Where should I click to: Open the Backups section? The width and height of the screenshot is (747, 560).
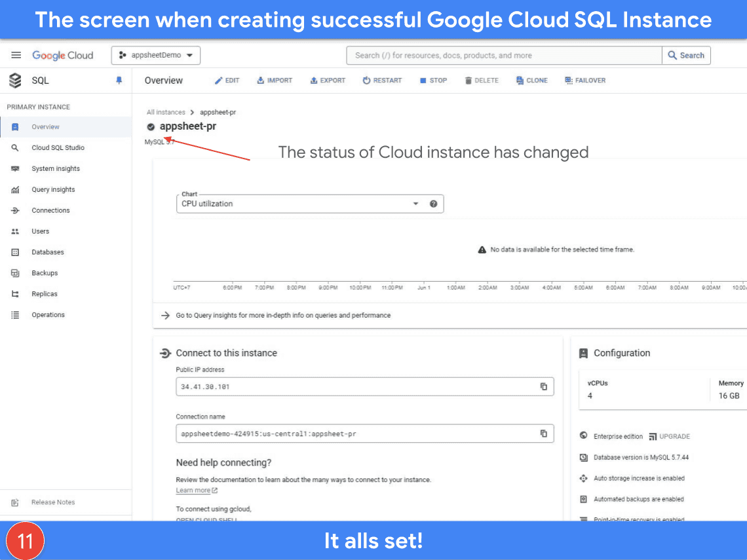pyautogui.click(x=45, y=273)
